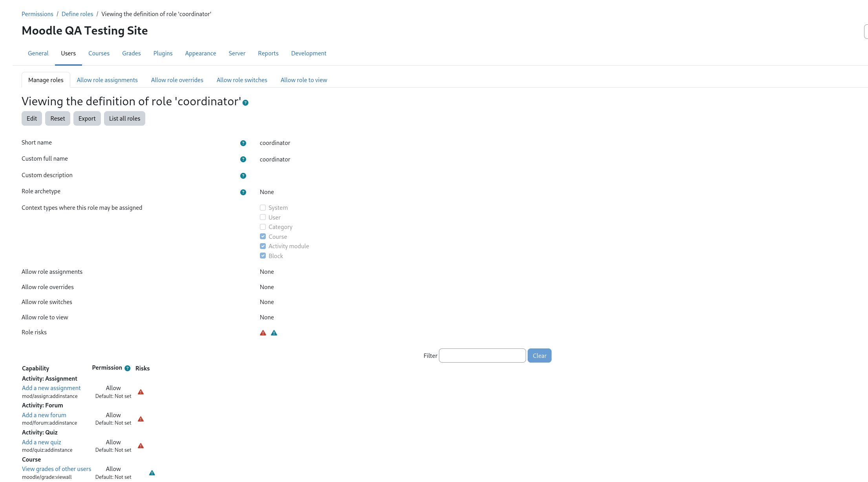
Task: Click the Custom full name help icon
Action: point(243,159)
